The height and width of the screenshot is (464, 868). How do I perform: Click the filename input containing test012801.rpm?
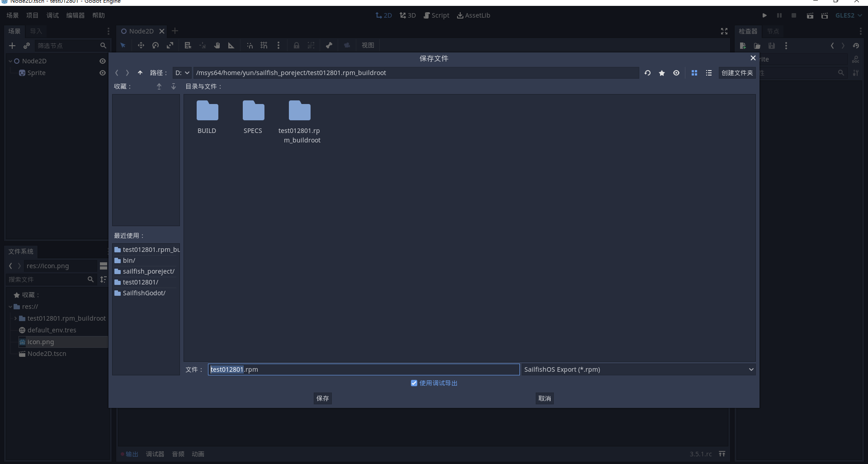coord(364,369)
